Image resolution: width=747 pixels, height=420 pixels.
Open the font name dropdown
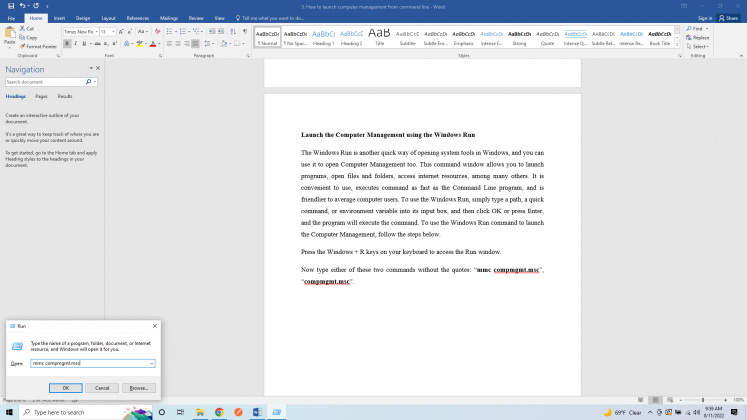click(95, 32)
